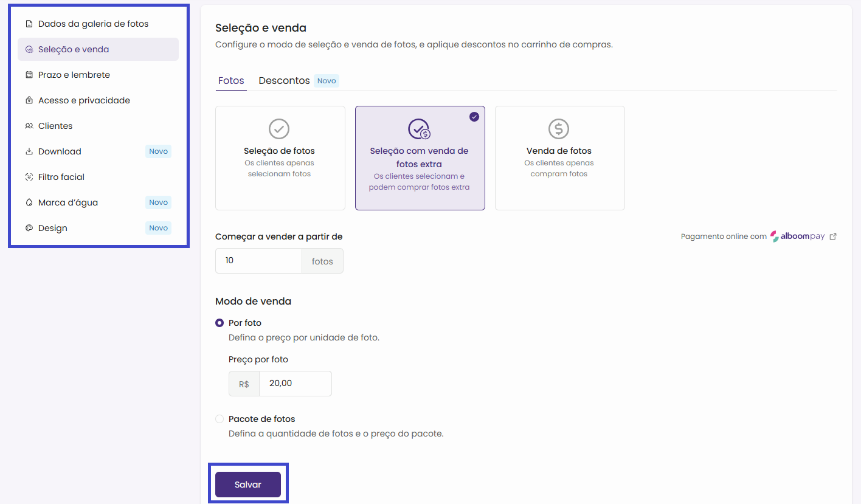This screenshot has width=861, height=504.
Task: Choose the Venda de fotos card
Action: pyautogui.click(x=559, y=158)
